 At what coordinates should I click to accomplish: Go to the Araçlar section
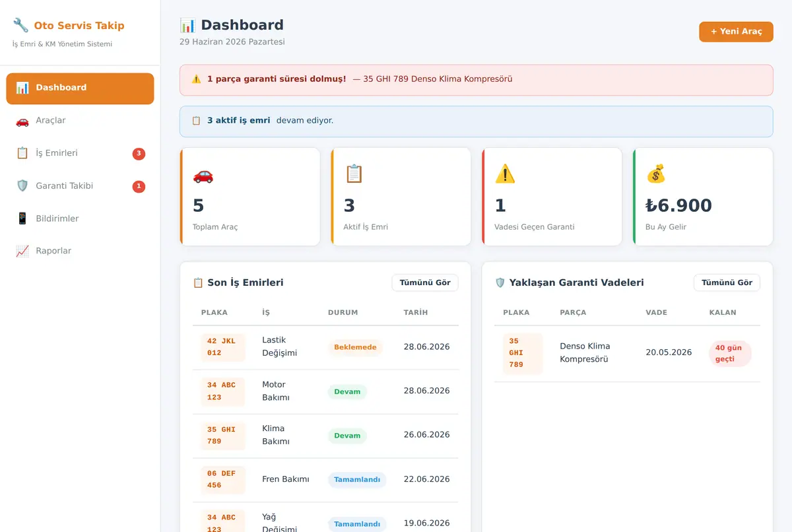coord(80,121)
